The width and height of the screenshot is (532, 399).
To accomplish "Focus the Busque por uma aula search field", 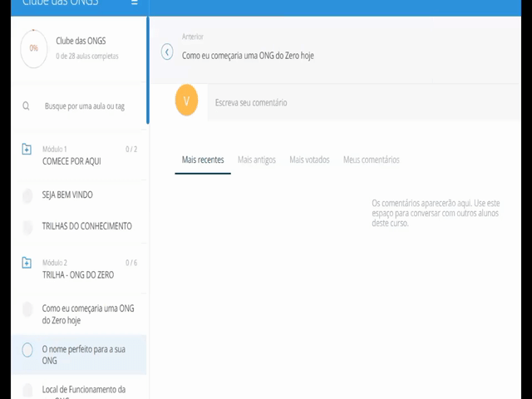I will 85,106.
